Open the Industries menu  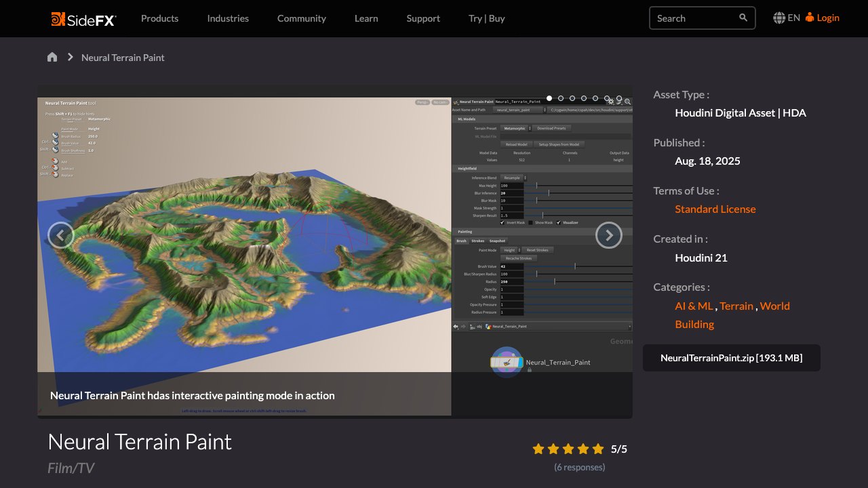[x=228, y=18]
